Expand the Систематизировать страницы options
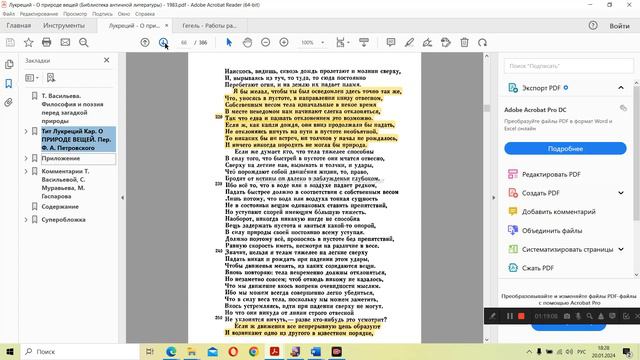The width and height of the screenshot is (640, 360). pos(621,249)
